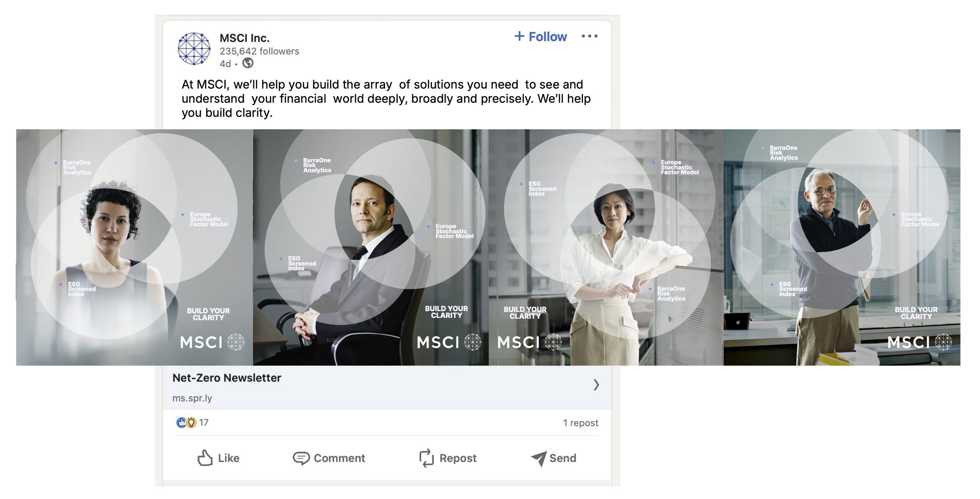Open the ad image with curly-haired woman

[x=134, y=247]
